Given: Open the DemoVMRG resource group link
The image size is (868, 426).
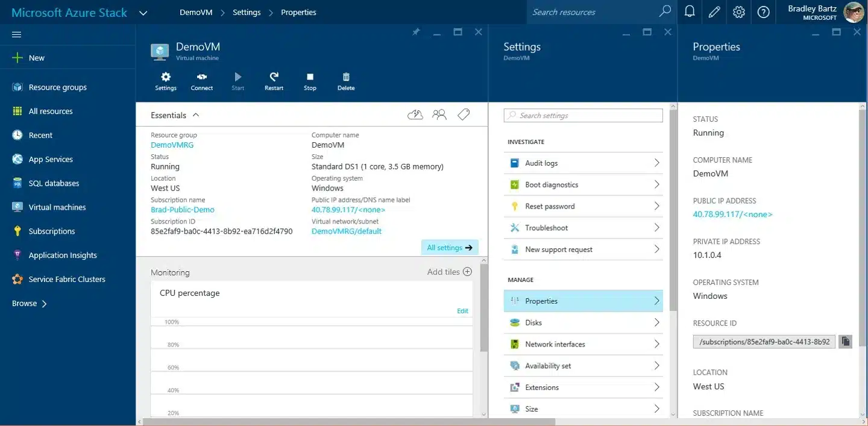Looking at the screenshot, I should click(172, 145).
